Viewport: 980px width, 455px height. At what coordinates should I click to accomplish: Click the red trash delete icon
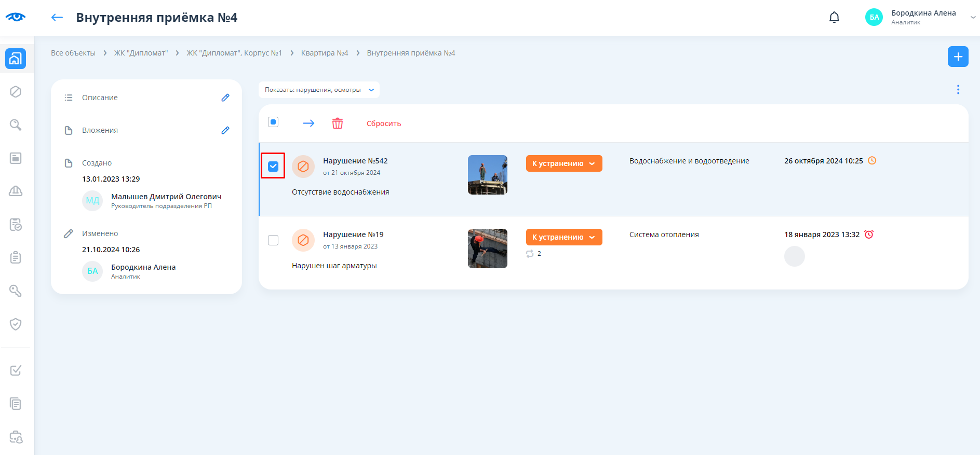click(x=338, y=123)
